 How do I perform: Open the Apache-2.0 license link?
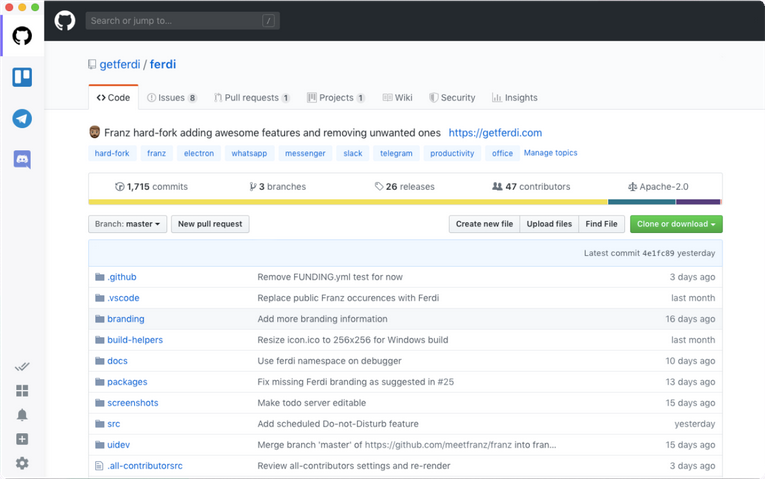click(658, 186)
